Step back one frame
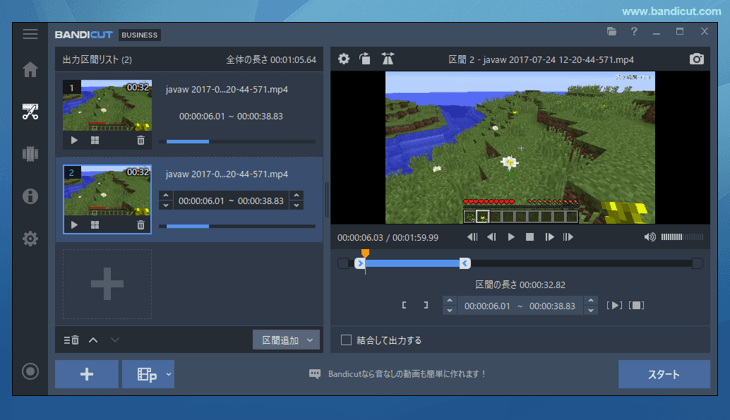The width and height of the screenshot is (730, 420). click(491, 237)
